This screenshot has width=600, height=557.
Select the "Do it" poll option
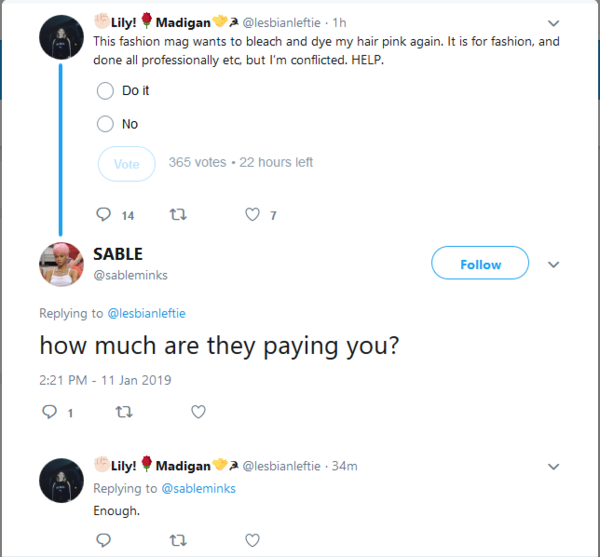coord(105,91)
